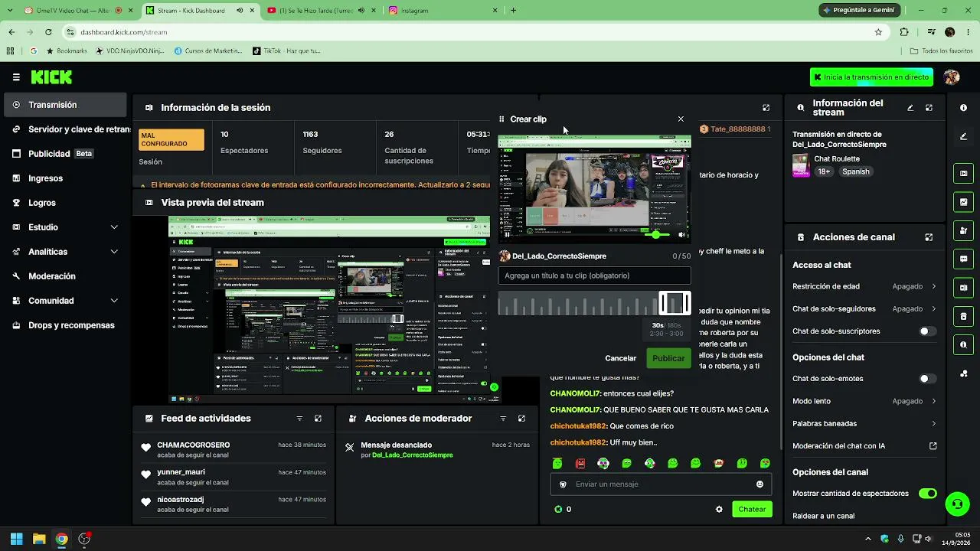Open chat settings gear beside Chatear
The height and width of the screenshot is (551, 980).
pyautogui.click(x=719, y=510)
